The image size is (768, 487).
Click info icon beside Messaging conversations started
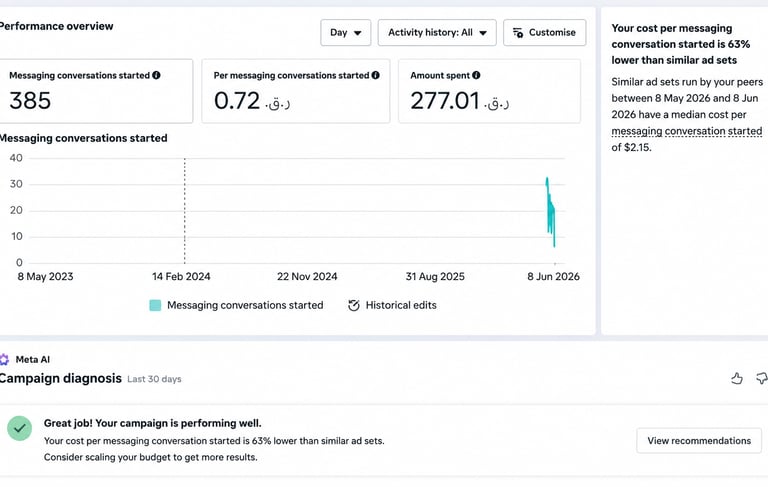point(156,75)
